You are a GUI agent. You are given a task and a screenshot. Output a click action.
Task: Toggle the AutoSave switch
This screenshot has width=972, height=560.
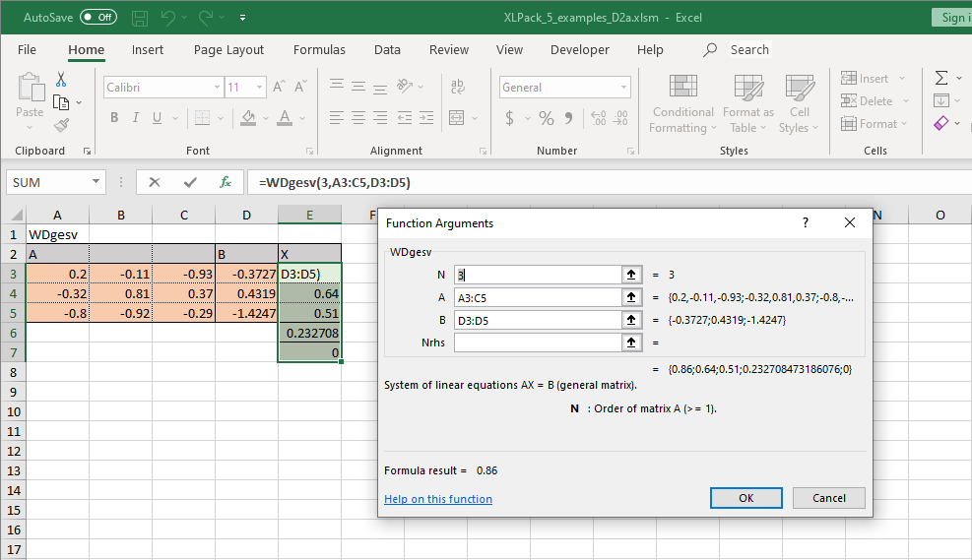pyautogui.click(x=97, y=18)
